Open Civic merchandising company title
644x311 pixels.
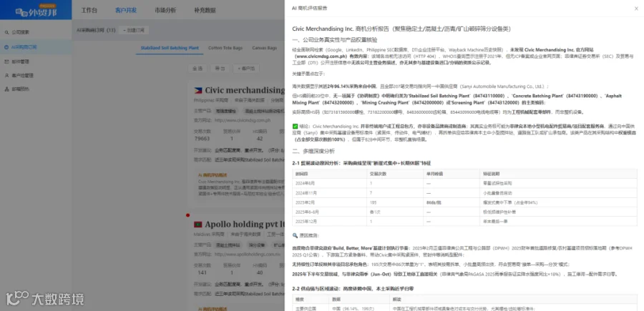(x=245, y=90)
